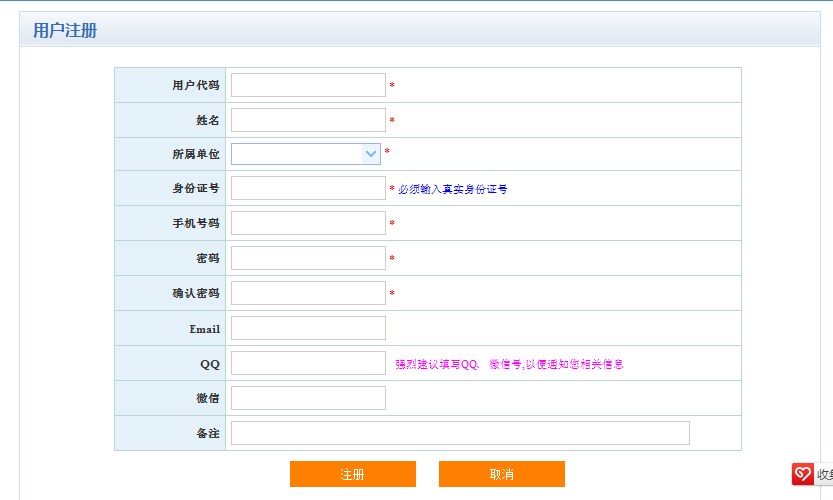
Task: Click the red heart 收藏 icon
Action: click(x=802, y=474)
